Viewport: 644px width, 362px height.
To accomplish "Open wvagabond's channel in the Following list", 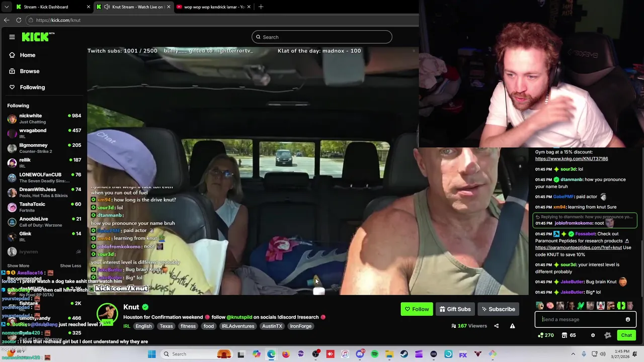I will 44,133.
